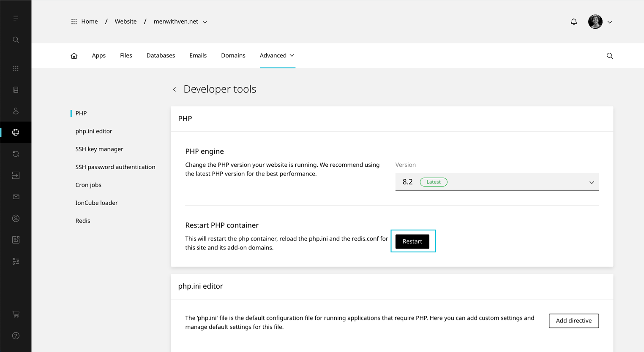Expand the sidebar with hamburger menu icon
The height and width of the screenshot is (352, 644).
point(16,18)
